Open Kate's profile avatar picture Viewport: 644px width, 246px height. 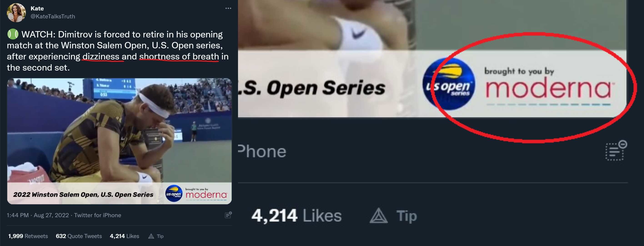tap(16, 12)
